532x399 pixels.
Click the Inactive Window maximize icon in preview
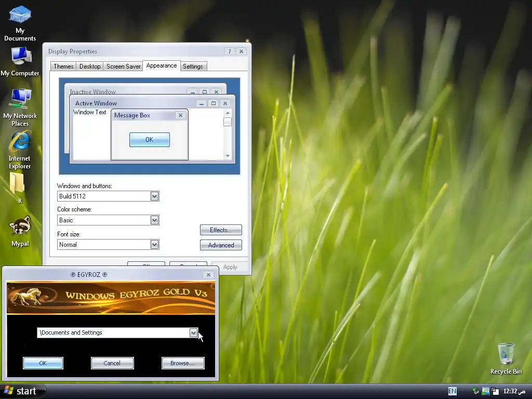[x=205, y=91]
